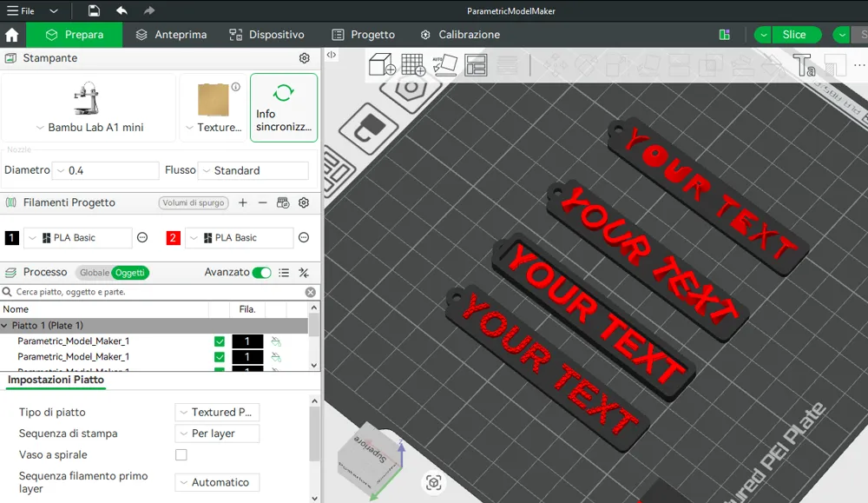Image resolution: width=868 pixels, height=503 pixels.
Task: Click the info icon on the plate thumbnail
Action: point(236,87)
